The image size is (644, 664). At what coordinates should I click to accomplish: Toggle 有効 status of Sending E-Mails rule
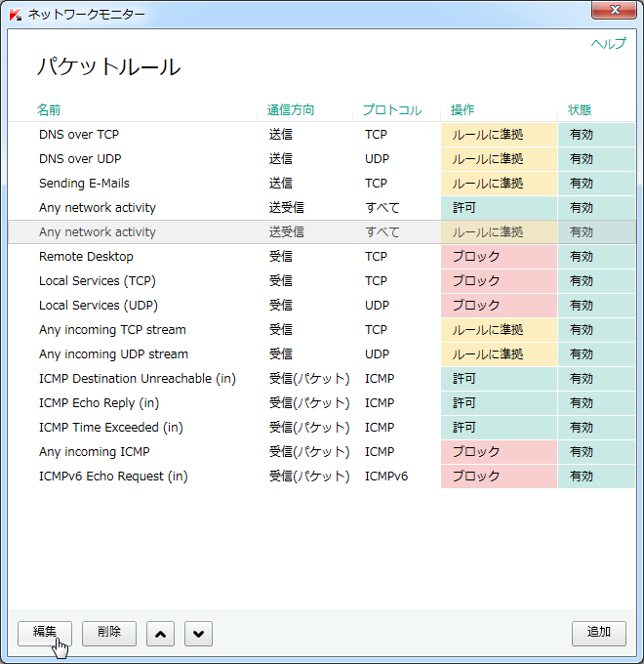[595, 184]
